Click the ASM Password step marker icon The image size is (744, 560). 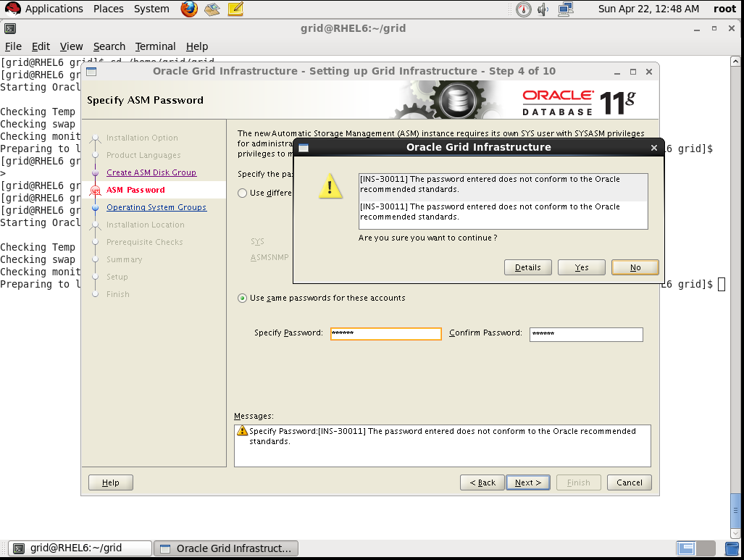pyautogui.click(x=96, y=191)
